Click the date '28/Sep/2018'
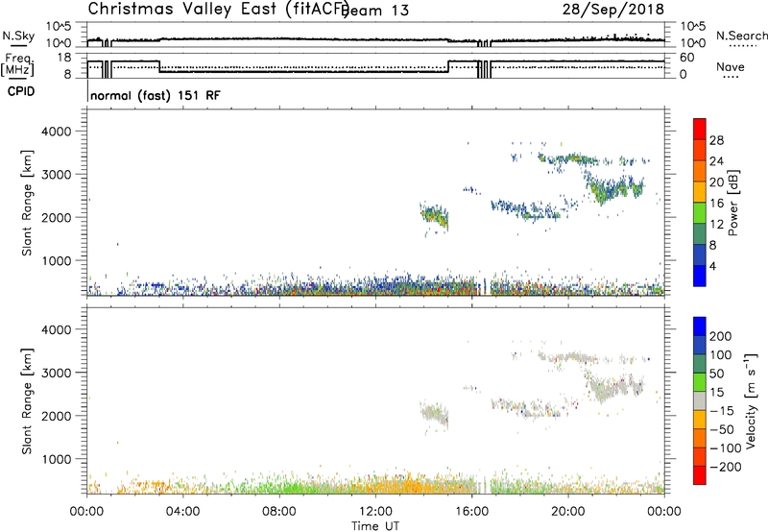Screen dimensions: 768x532 613,9
